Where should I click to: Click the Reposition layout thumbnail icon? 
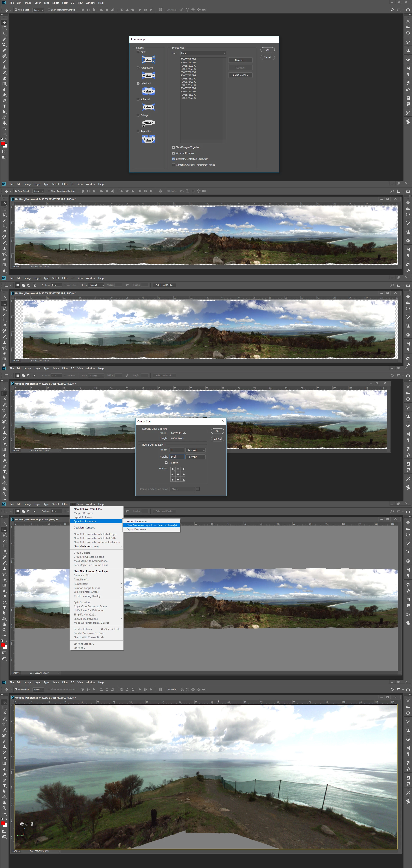(148, 139)
